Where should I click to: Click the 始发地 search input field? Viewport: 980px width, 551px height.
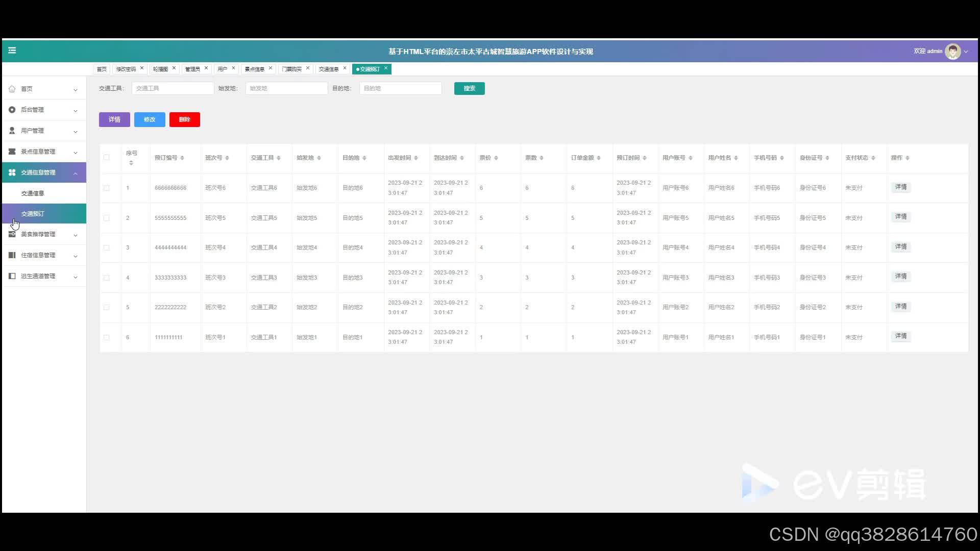pos(286,89)
